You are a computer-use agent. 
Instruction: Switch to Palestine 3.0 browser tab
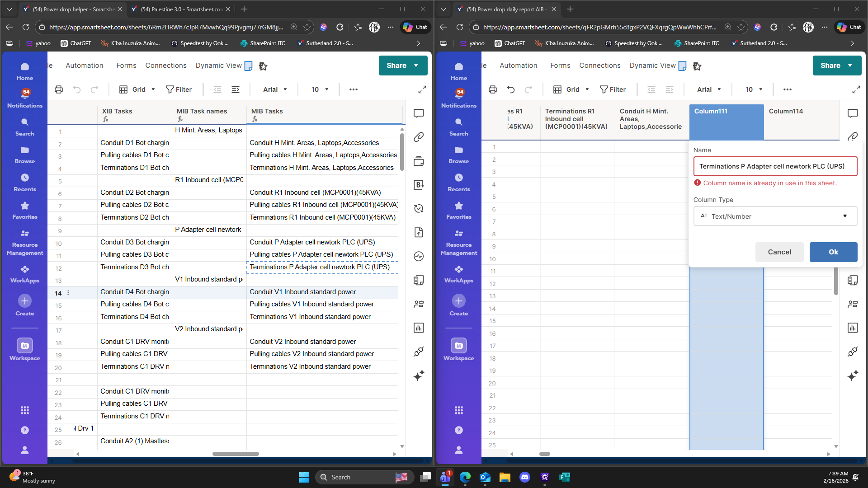[x=180, y=9]
